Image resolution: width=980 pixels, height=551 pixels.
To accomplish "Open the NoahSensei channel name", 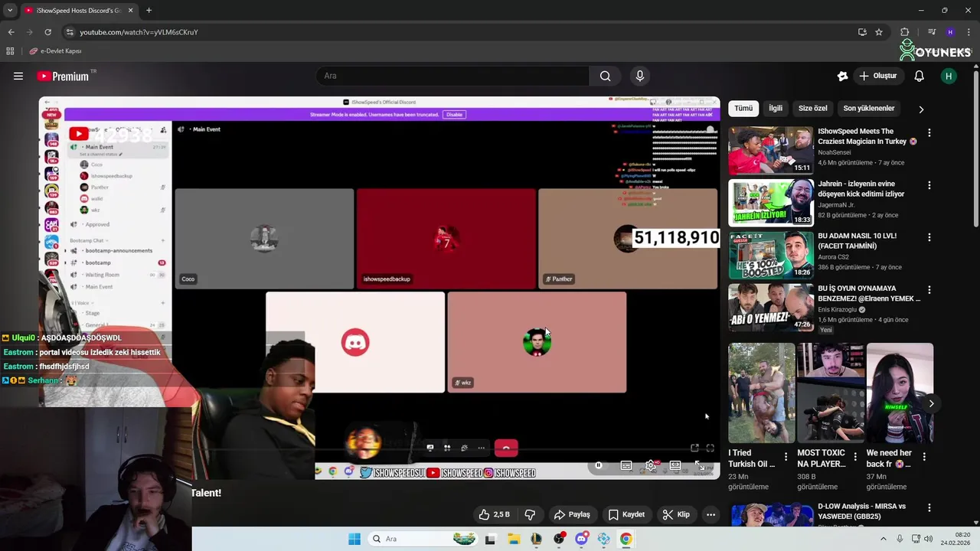I will 835,152.
